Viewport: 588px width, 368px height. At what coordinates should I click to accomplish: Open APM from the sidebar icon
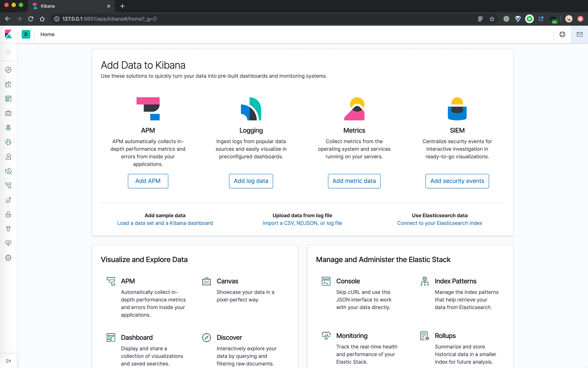(8, 185)
